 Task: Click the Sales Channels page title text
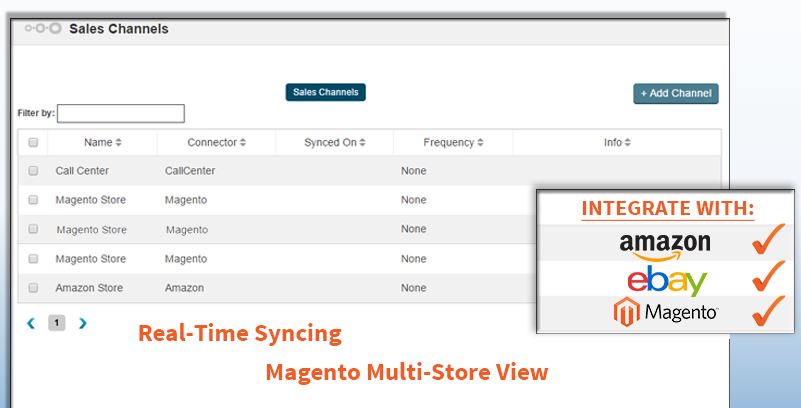click(x=119, y=29)
